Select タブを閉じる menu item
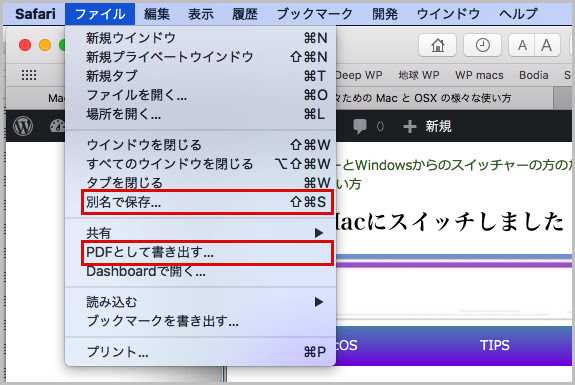Image resolution: width=575 pixels, height=385 pixels. point(200,182)
